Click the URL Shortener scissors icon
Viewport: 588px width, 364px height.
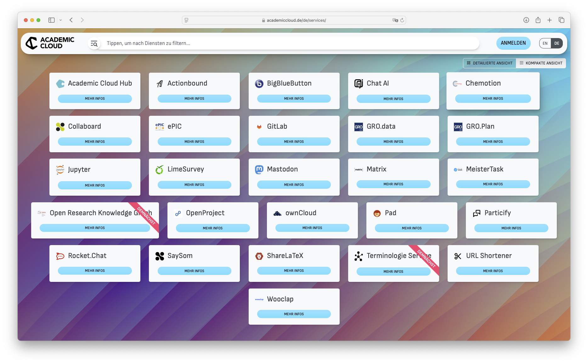tap(457, 255)
